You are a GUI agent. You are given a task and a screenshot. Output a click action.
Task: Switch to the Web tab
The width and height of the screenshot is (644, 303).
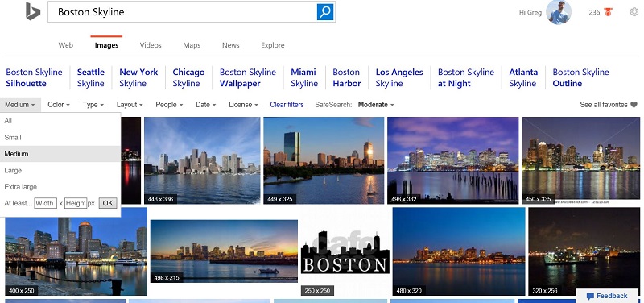tap(66, 45)
